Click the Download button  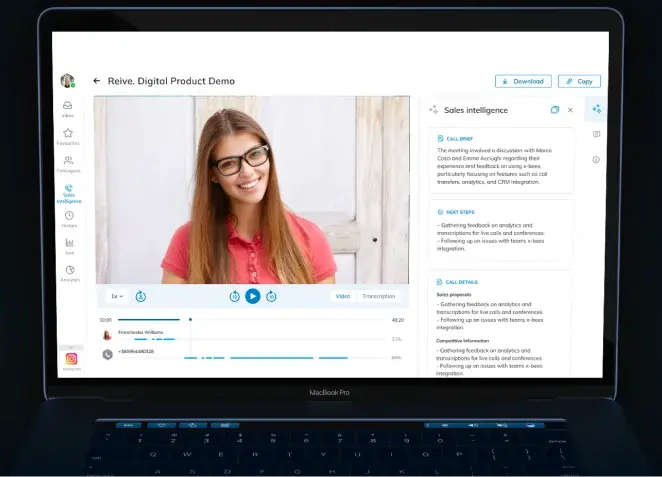(x=522, y=81)
